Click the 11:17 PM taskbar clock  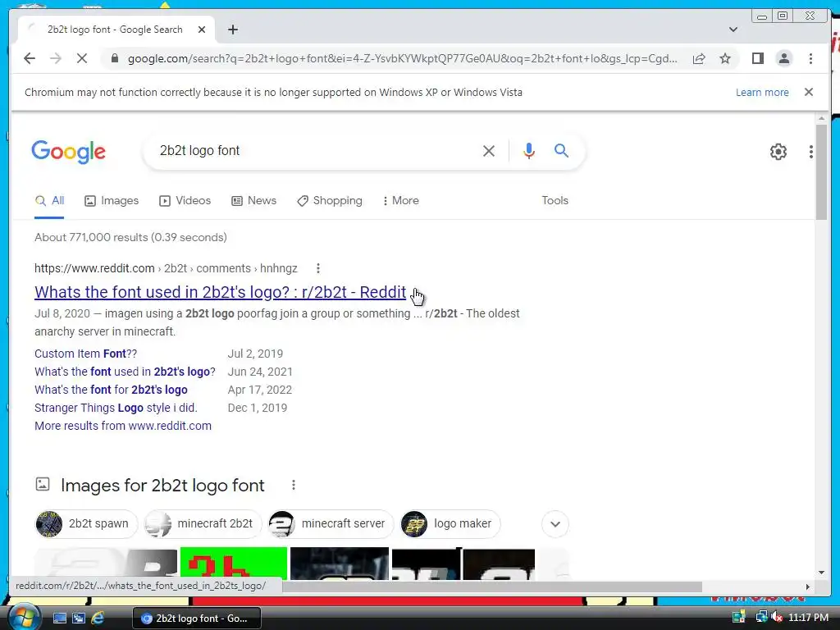click(808, 618)
